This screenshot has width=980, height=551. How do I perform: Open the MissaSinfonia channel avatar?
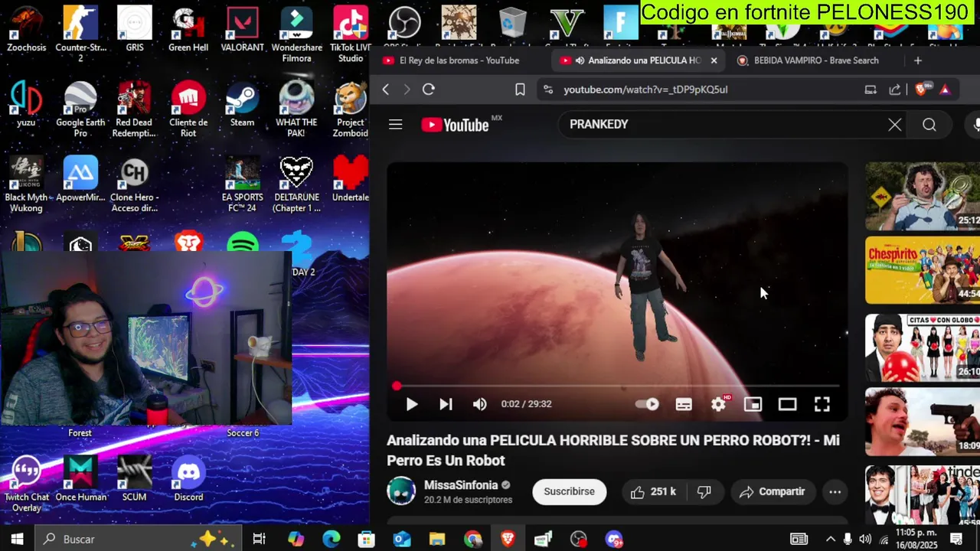click(x=401, y=491)
